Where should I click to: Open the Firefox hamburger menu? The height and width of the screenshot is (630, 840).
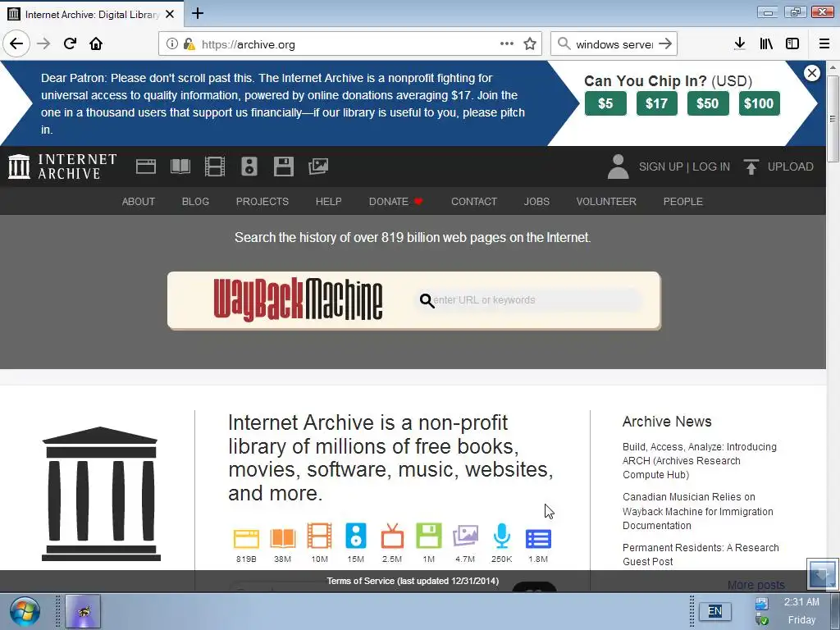point(824,44)
